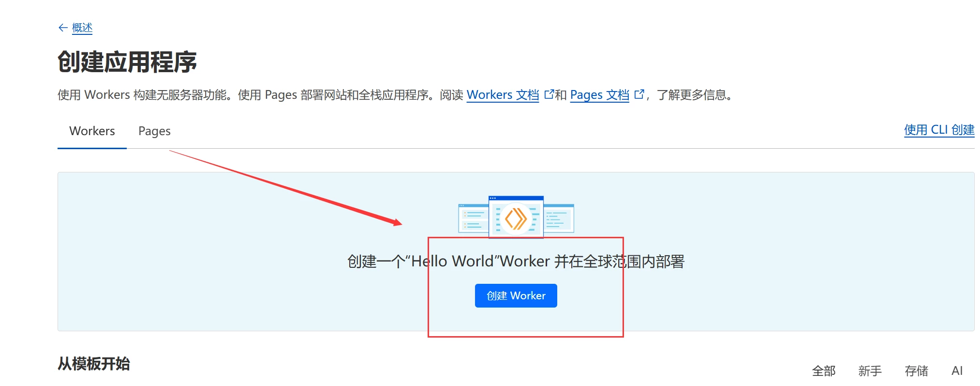
Task: Switch to the Pages tab
Action: [154, 131]
